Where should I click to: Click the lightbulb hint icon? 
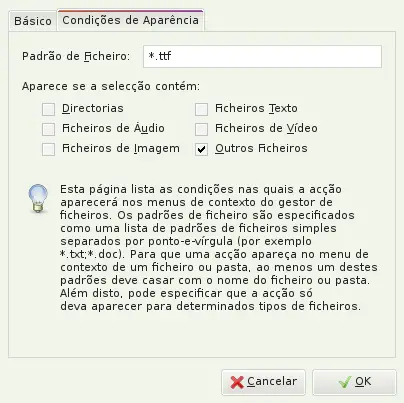38,198
